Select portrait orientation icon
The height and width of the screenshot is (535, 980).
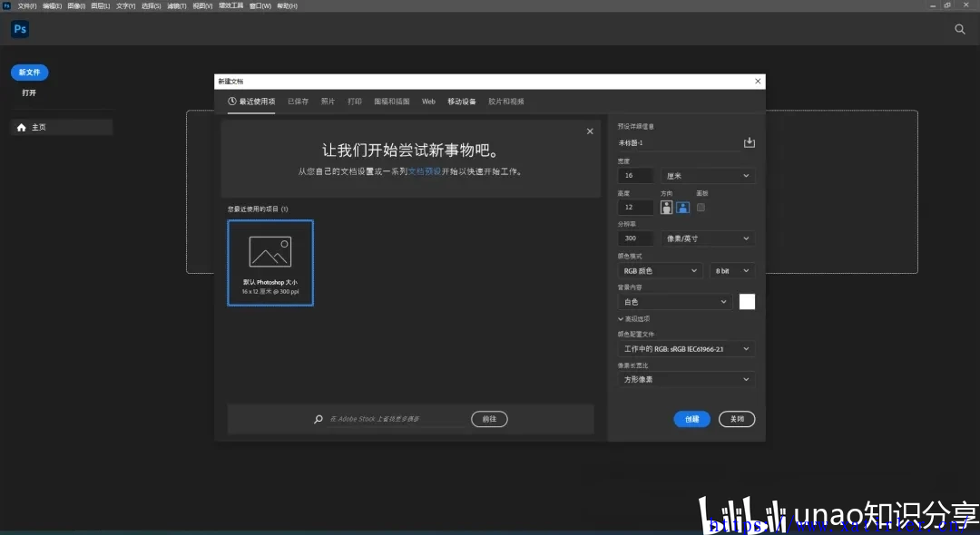[x=666, y=208]
